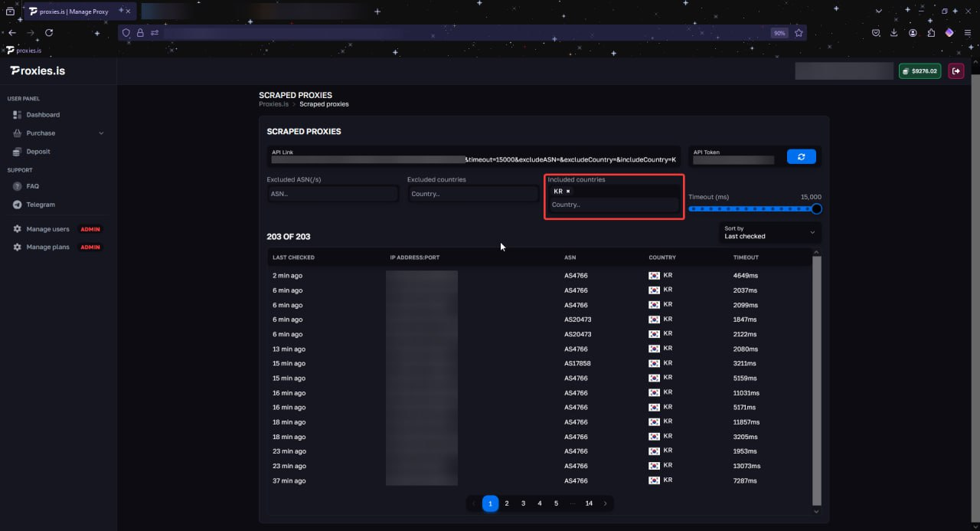This screenshot has height=531, width=980.
Task: Click the Purchase sidebar icon
Action: pyautogui.click(x=17, y=133)
